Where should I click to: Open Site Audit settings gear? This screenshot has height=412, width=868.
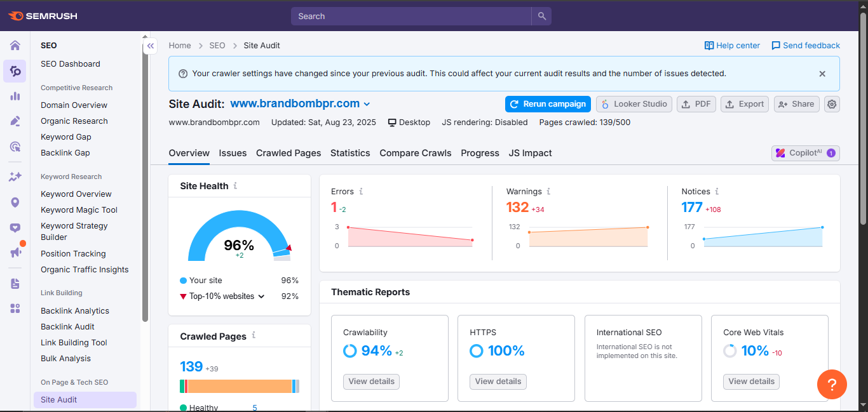(832, 104)
